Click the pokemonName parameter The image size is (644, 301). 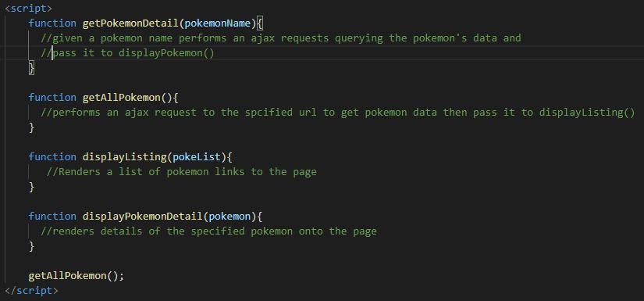coord(218,23)
